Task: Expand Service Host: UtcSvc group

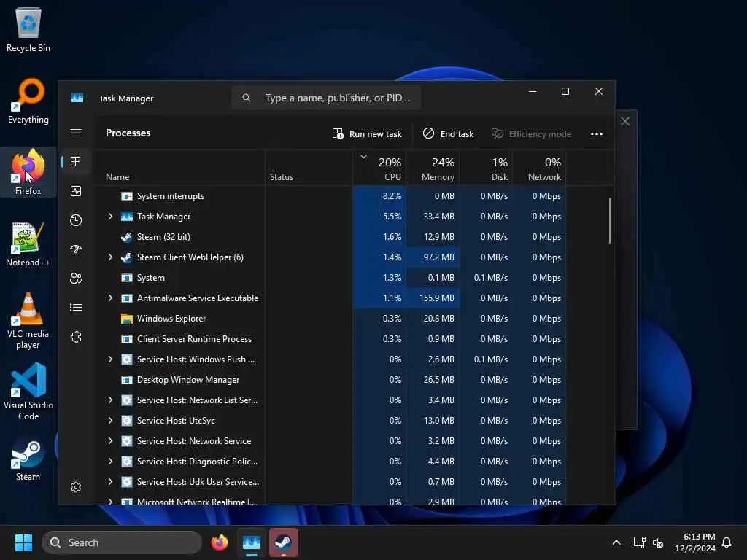Action: 111,421
